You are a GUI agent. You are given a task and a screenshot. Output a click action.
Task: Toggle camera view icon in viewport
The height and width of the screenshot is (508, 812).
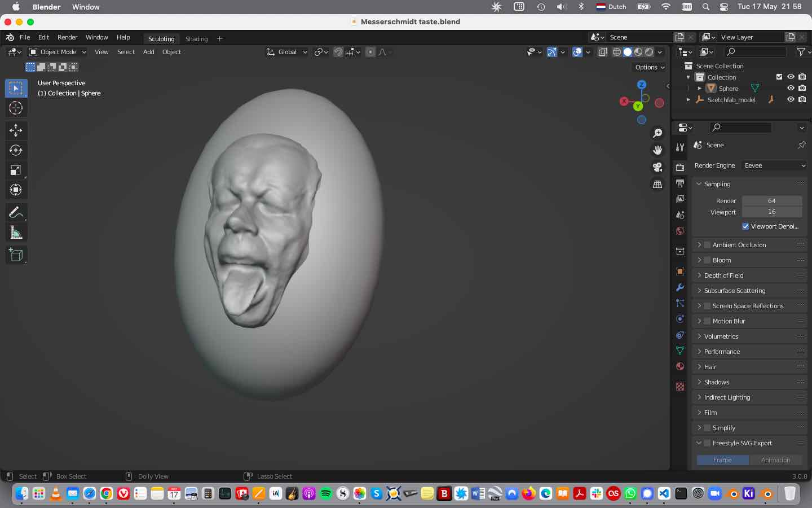657,167
